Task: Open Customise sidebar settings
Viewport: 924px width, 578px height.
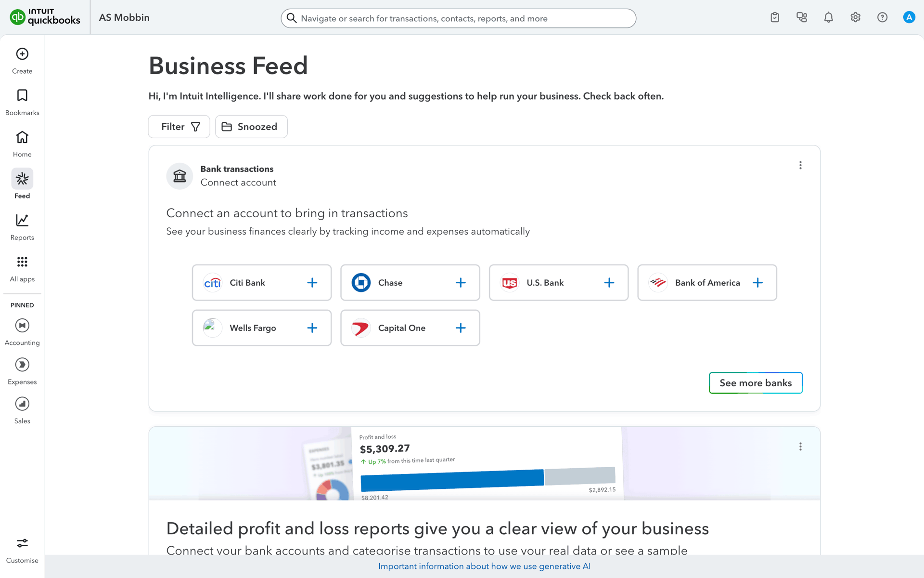Action: (x=22, y=551)
